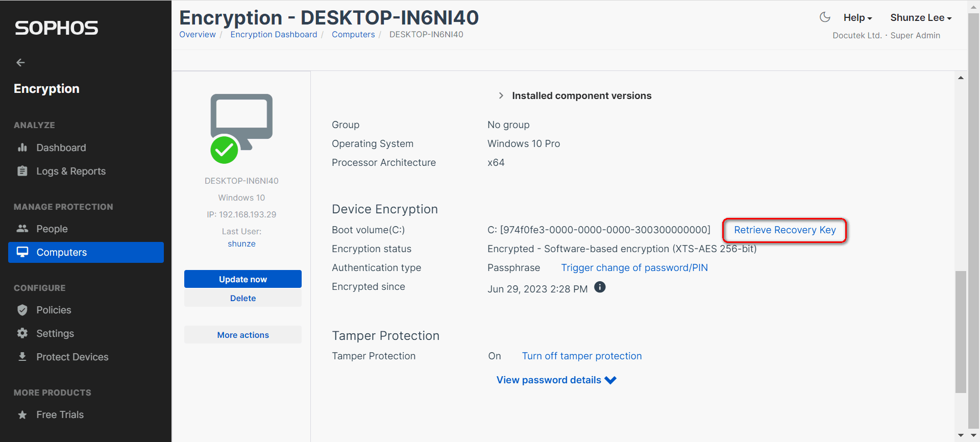The image size is (980, 442).
Task: Click info icon beside Encrypted since date
Action: tap(600, 287)
